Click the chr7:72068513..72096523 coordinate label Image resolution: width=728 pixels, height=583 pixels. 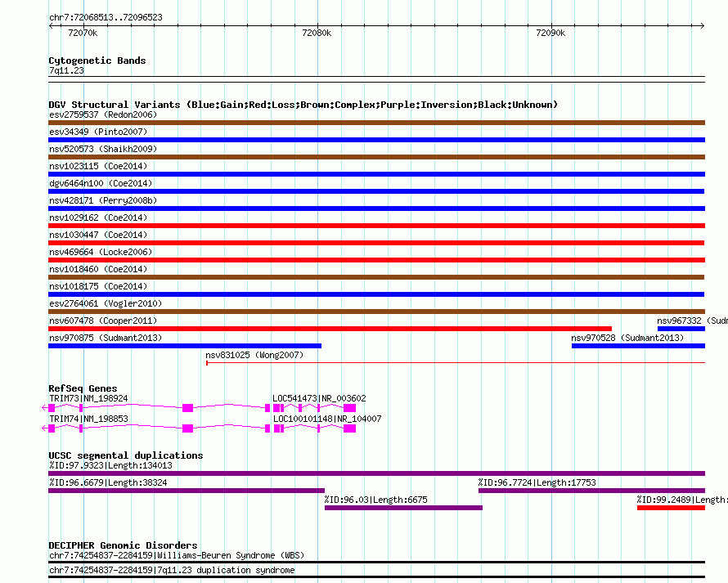pos(106,18)
